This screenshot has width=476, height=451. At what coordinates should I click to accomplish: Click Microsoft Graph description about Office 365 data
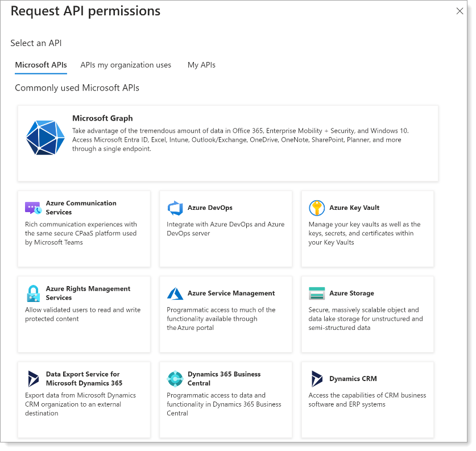pyautogui.click(x=241, y=139)
